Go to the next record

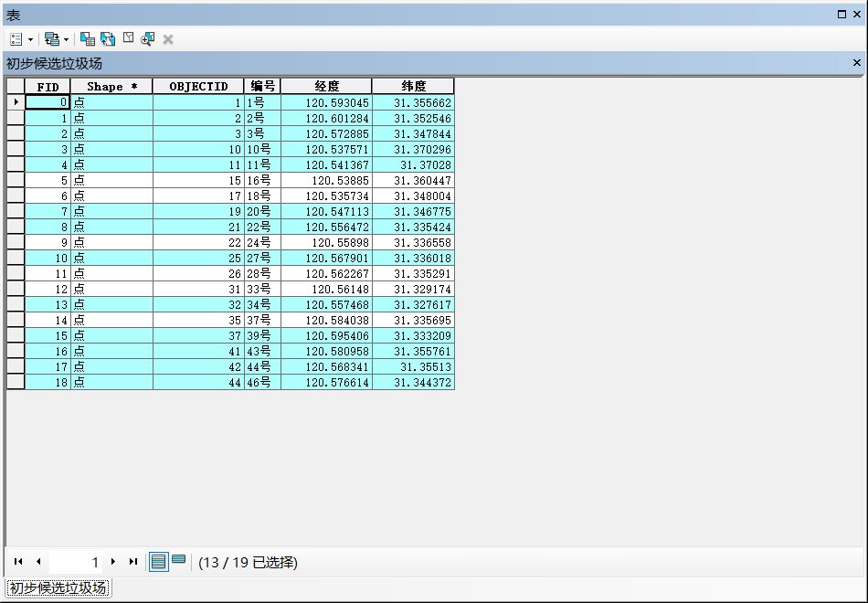113,562
